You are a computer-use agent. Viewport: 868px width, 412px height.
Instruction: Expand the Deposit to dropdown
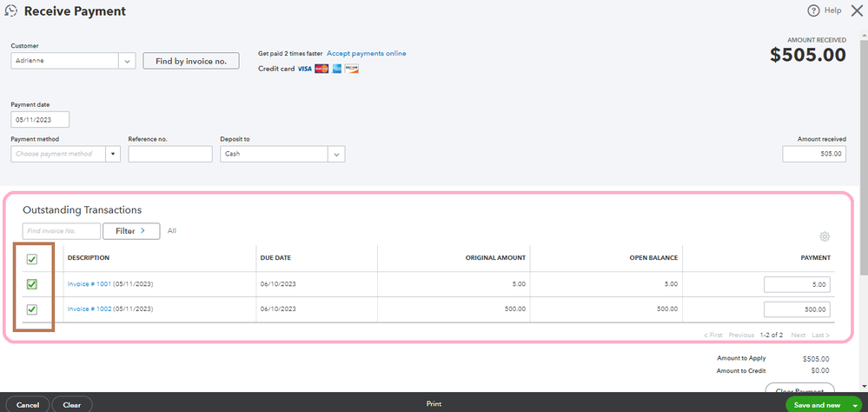click(x=336, y=155)
